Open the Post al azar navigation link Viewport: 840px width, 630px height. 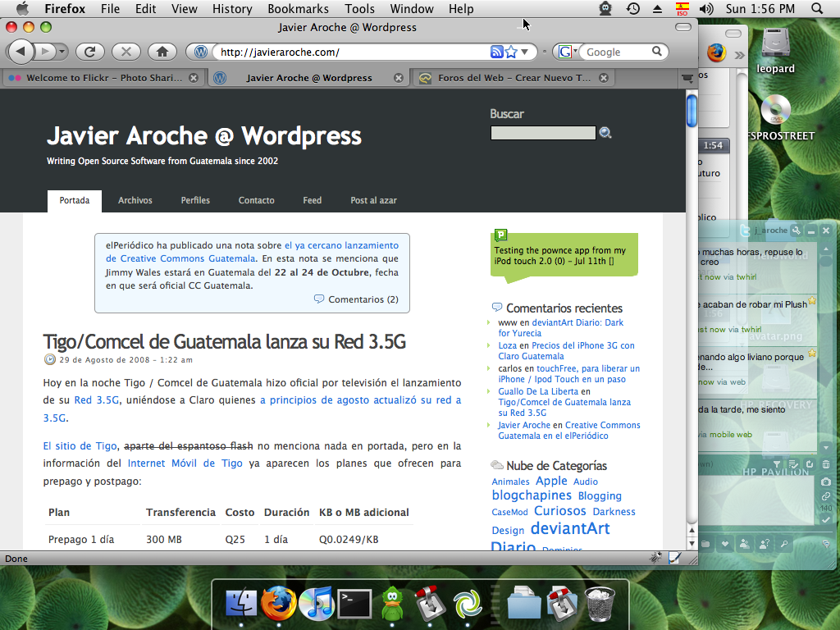(373, 200)
